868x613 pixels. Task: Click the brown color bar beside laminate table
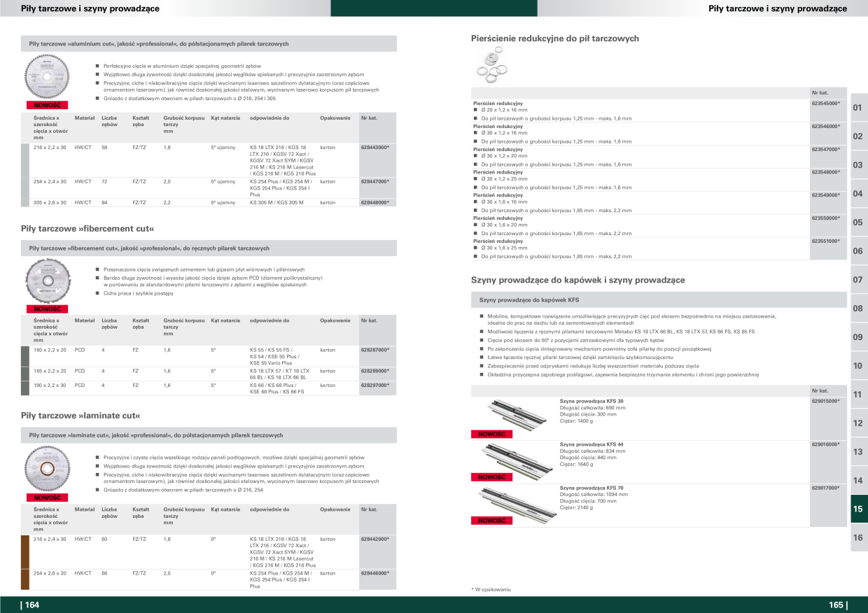[25, 562]
